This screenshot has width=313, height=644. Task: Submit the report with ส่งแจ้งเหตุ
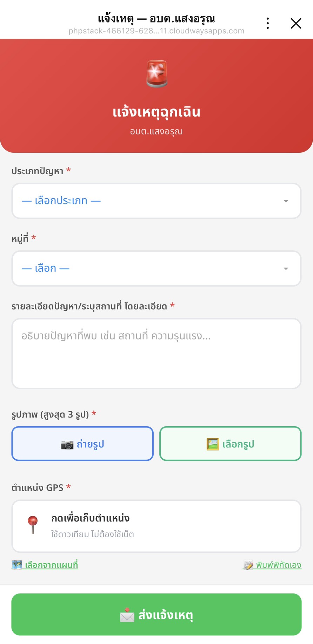(x=156, y=615)
